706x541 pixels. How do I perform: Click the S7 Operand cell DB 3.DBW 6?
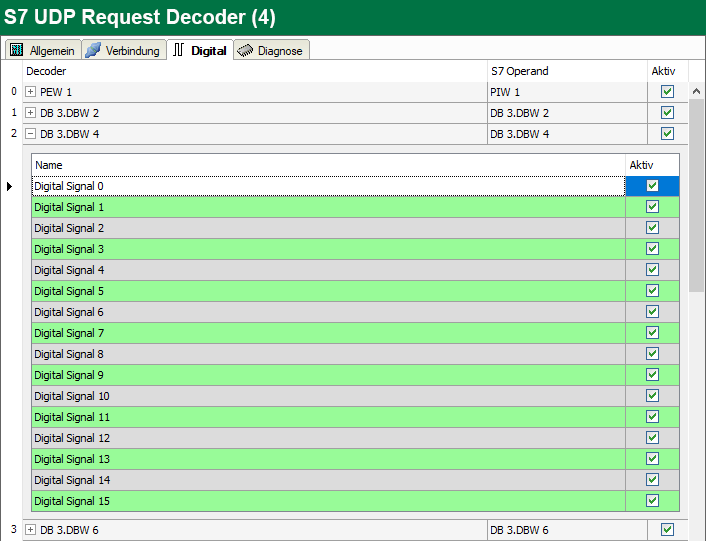[x=567, y=530]
